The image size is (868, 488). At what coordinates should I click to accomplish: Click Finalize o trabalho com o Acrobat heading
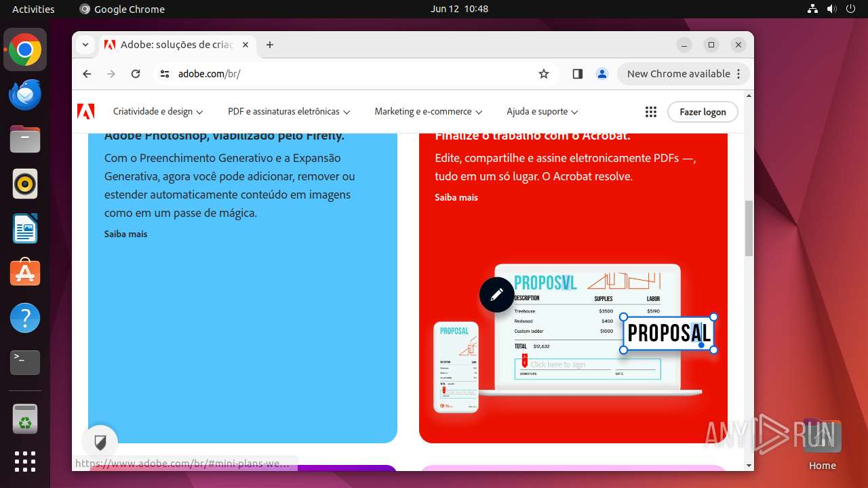[533, 136]
